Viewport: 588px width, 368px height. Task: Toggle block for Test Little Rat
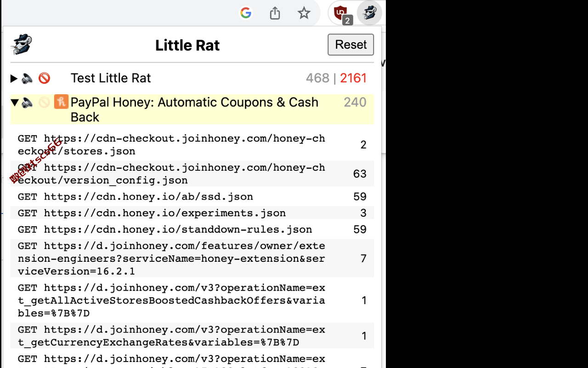(44, 78)
